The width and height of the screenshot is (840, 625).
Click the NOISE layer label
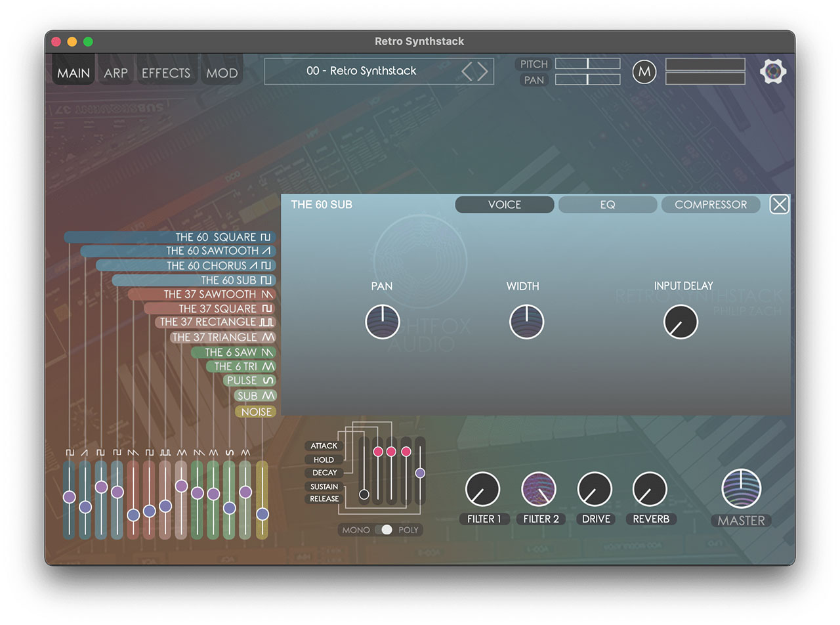point(256,412)
